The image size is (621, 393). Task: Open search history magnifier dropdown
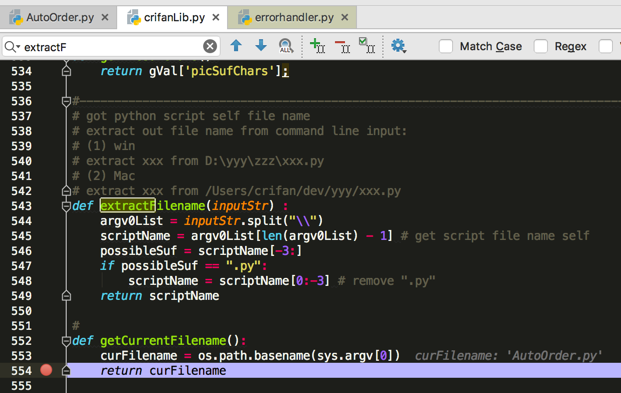[x=12, y=47]
